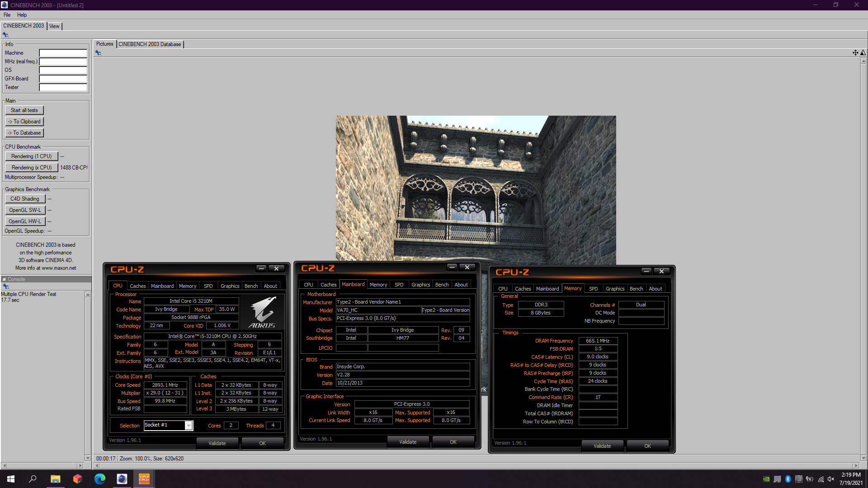
Task: Minimize the CPU-Z Mainboard window
Action: 452,267
